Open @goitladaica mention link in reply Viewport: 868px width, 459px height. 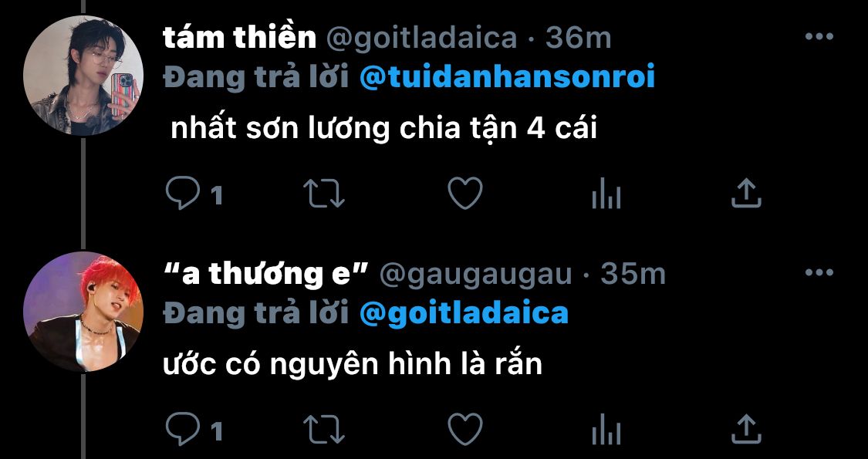click(x=464, y=313)
